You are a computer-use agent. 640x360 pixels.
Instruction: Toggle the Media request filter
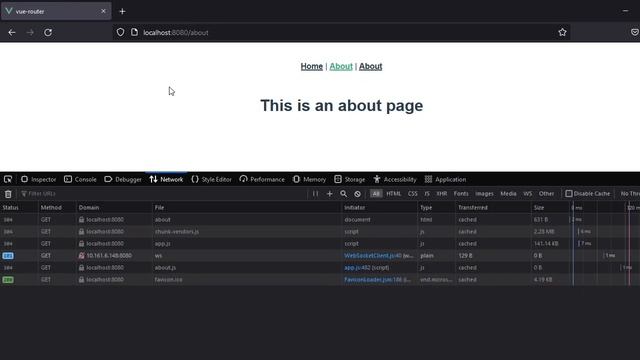point(509,194)
